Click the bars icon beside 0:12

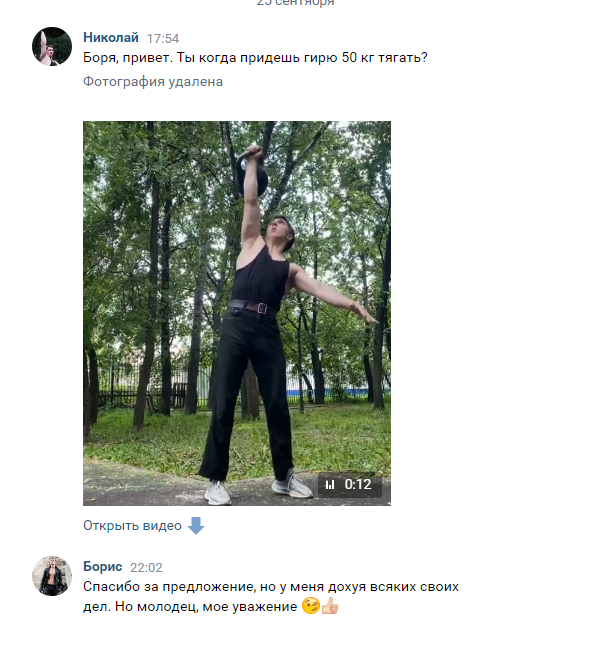point(330,485)
